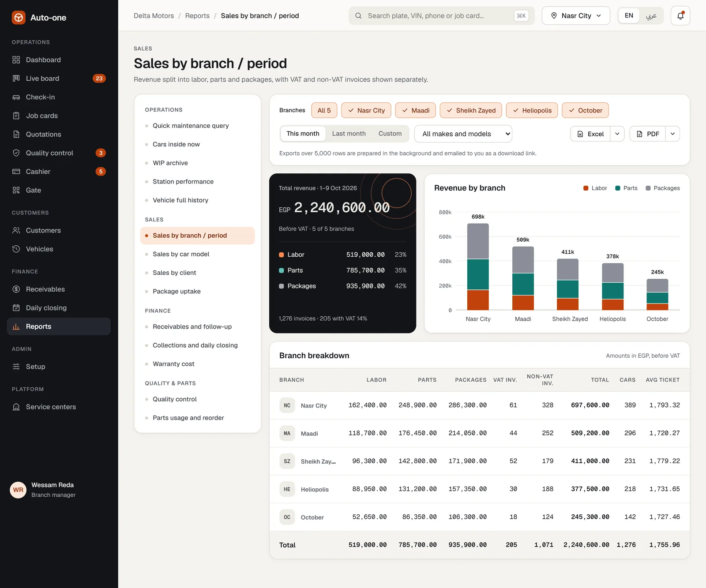Open the Nasr City location selector

576,16
